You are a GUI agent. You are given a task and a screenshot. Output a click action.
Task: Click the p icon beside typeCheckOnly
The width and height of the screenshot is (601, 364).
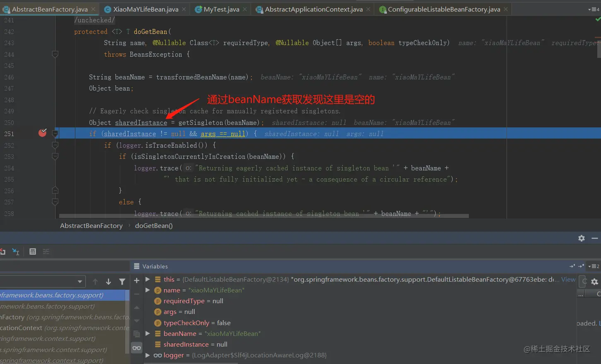tap(157, 323)
